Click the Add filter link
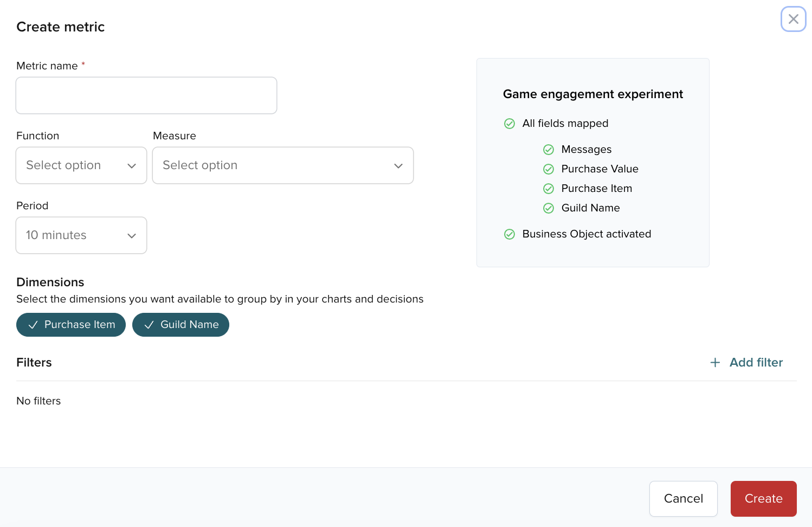The width and height of the screenshot is (812, 527). coord(756,362)
